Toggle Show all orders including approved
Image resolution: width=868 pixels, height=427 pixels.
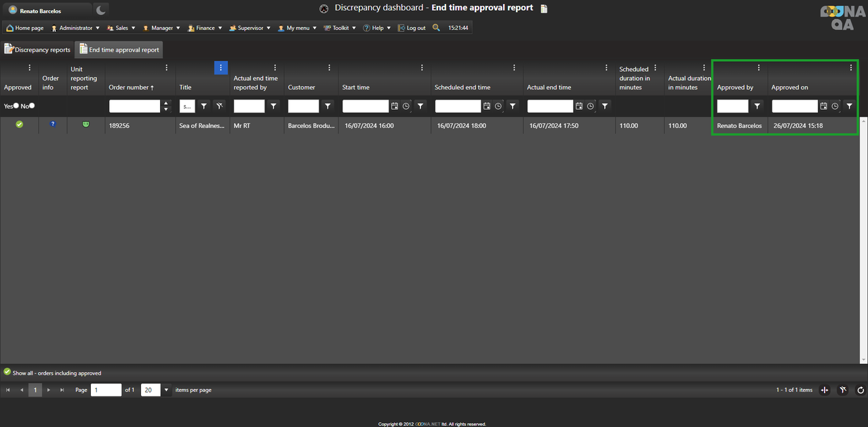(x=7, y=372)
